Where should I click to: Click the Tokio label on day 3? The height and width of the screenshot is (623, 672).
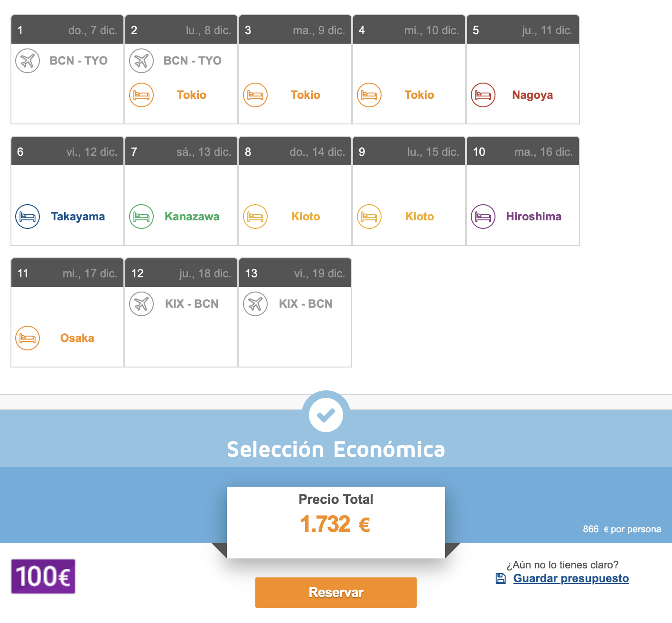coord(305,95)
